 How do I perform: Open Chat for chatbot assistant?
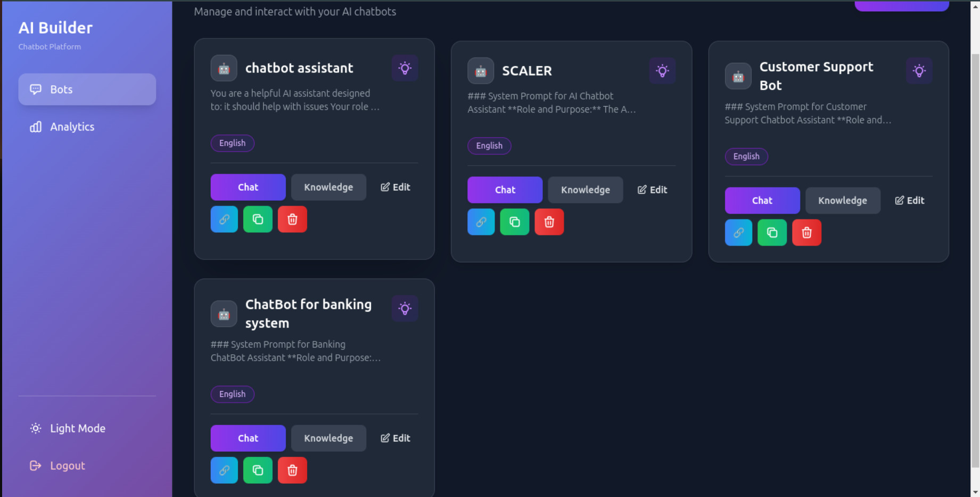pyautogui.click(x=248, y=188)
